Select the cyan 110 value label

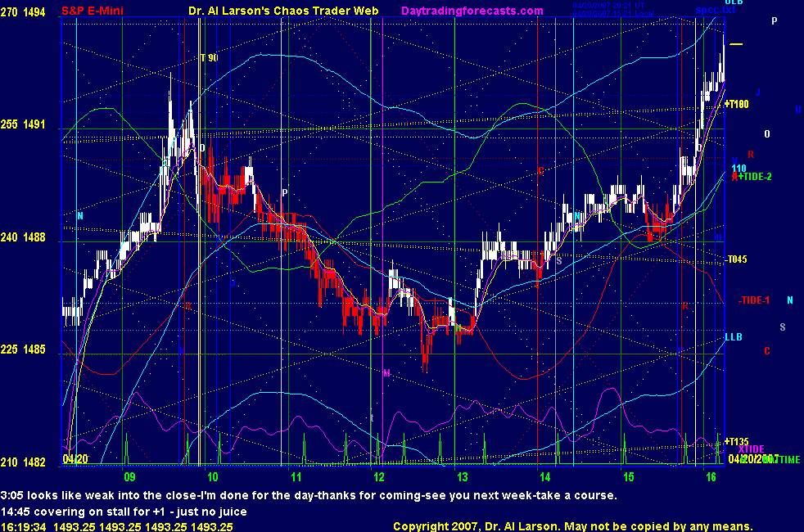coord(739,168)
